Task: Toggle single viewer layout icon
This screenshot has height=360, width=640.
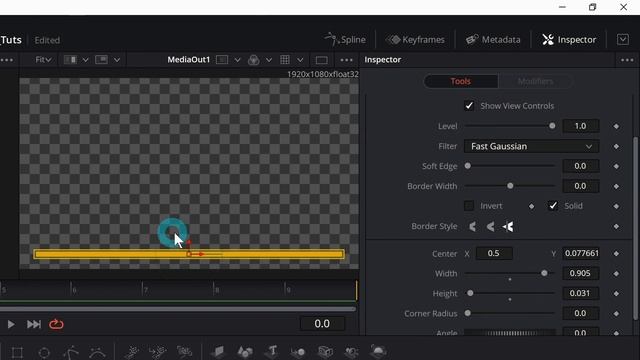Action: 322,60
